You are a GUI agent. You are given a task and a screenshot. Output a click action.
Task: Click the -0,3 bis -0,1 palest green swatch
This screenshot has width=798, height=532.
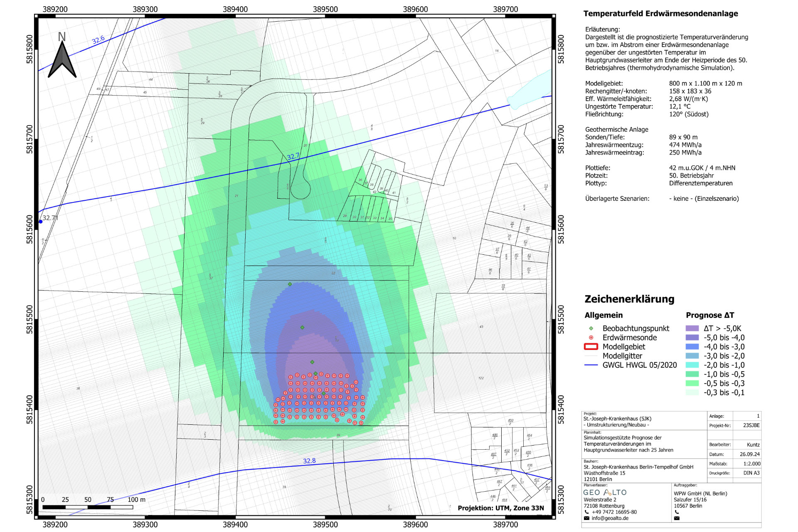(692, 392)
